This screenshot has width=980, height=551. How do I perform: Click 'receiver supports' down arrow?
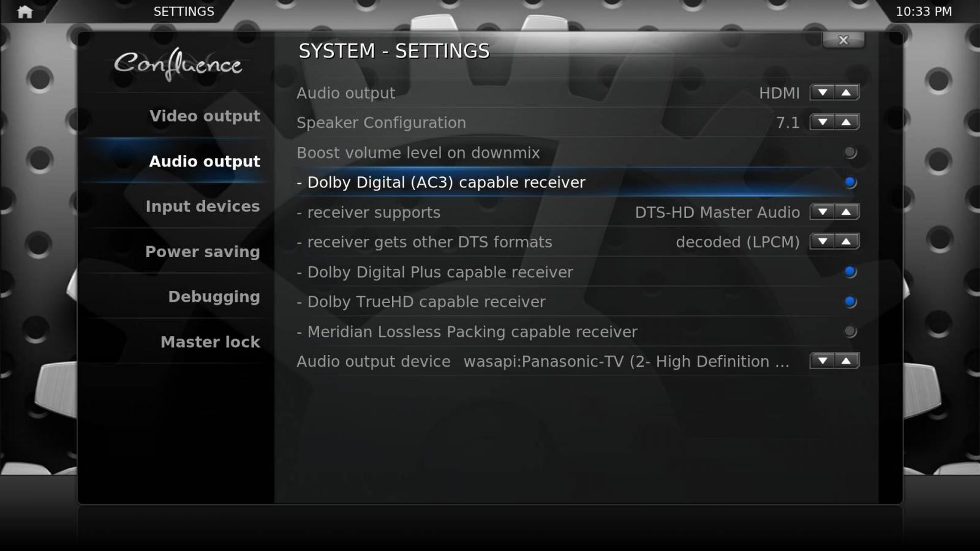[823, 212]
